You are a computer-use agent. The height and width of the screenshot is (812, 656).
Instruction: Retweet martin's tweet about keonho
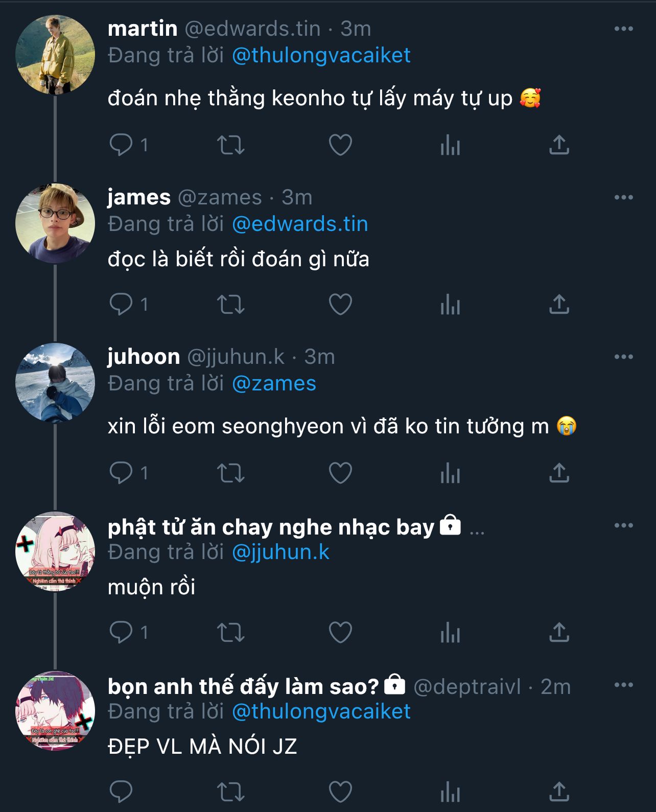point(231,145)
